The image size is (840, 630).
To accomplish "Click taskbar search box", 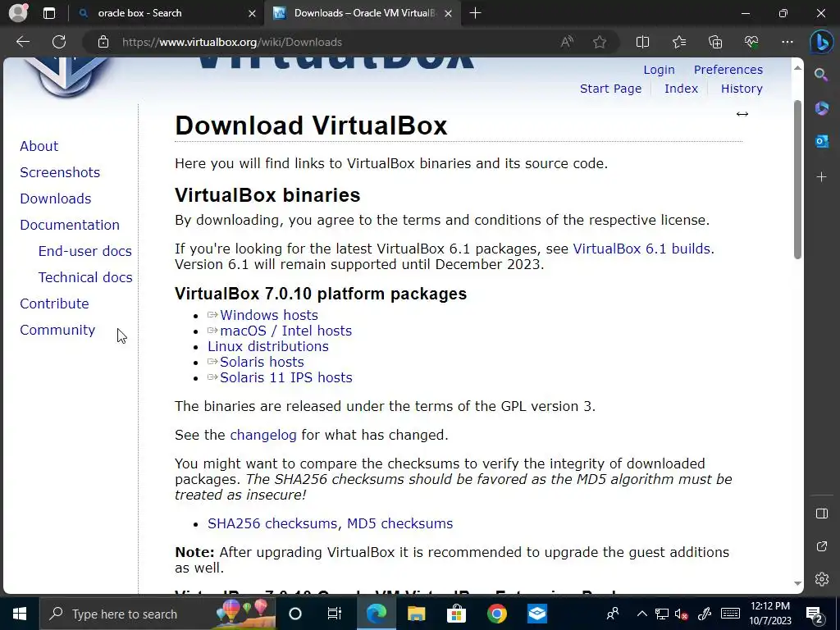I will coord(158,614).
